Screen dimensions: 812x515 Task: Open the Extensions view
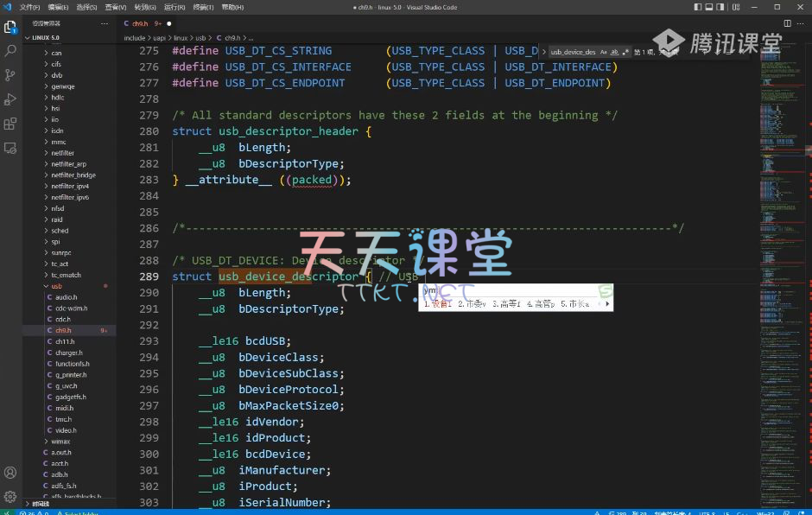coord(10,124)
